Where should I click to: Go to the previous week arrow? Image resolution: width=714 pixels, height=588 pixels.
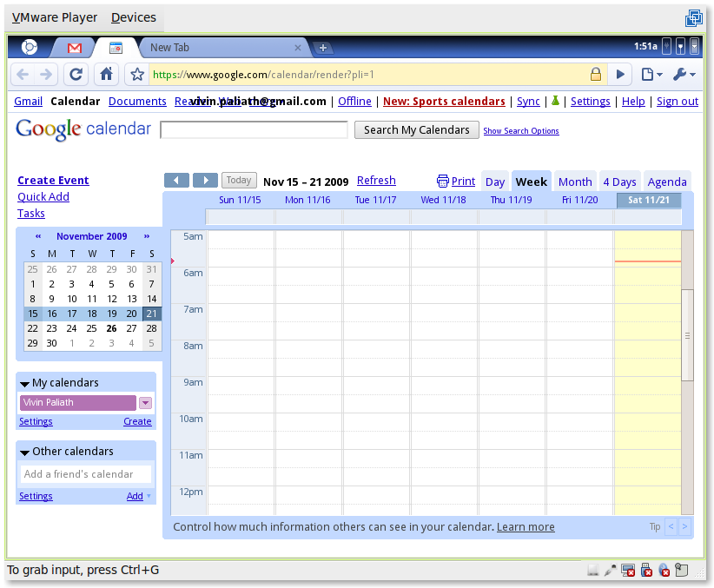[176, 181]
